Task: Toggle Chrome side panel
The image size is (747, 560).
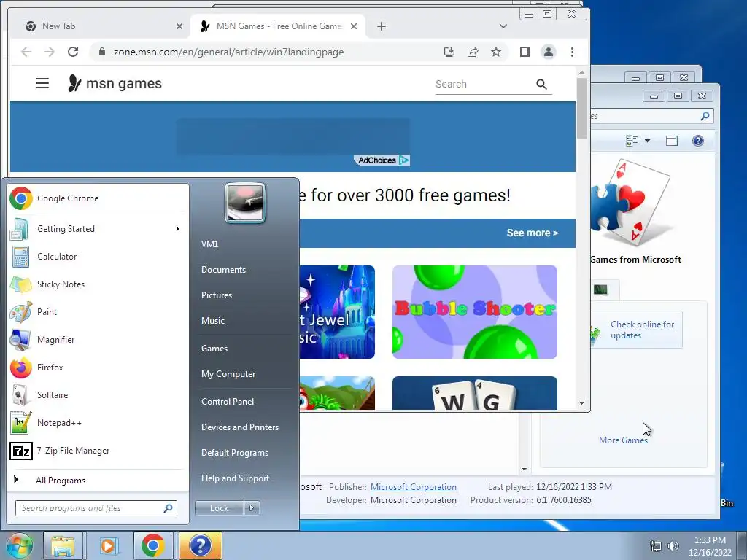Action: coord(525,52)
